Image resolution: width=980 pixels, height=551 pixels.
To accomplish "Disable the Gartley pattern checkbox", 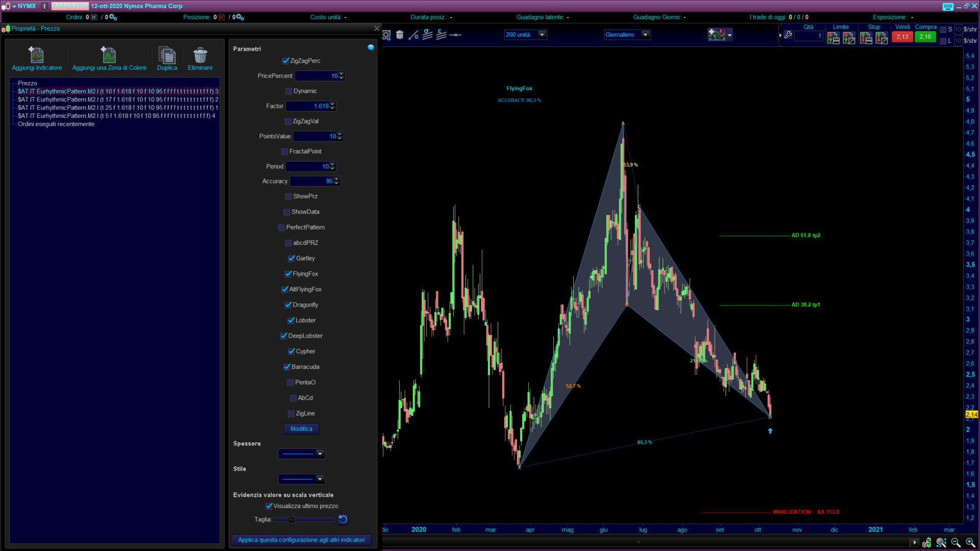I will coord(291,259).
